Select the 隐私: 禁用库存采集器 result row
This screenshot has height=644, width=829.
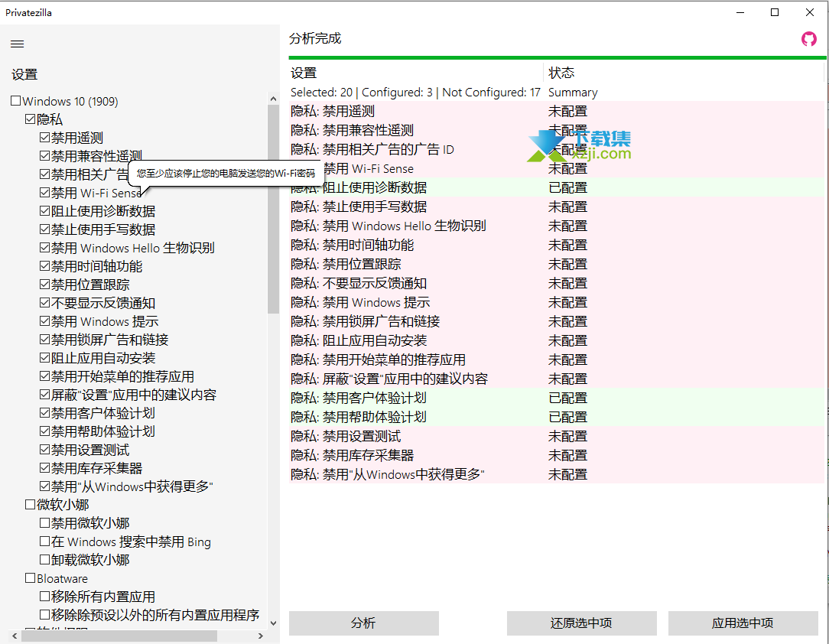coord(557,455)
